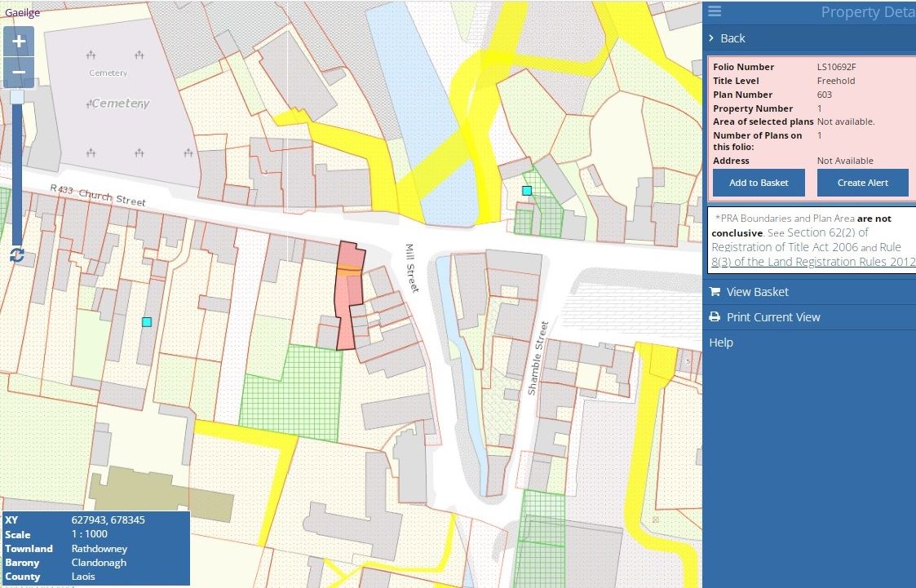The image size is (916, 588).
Task: Open View Basket menu item
Action: click(x=757, y=292)
